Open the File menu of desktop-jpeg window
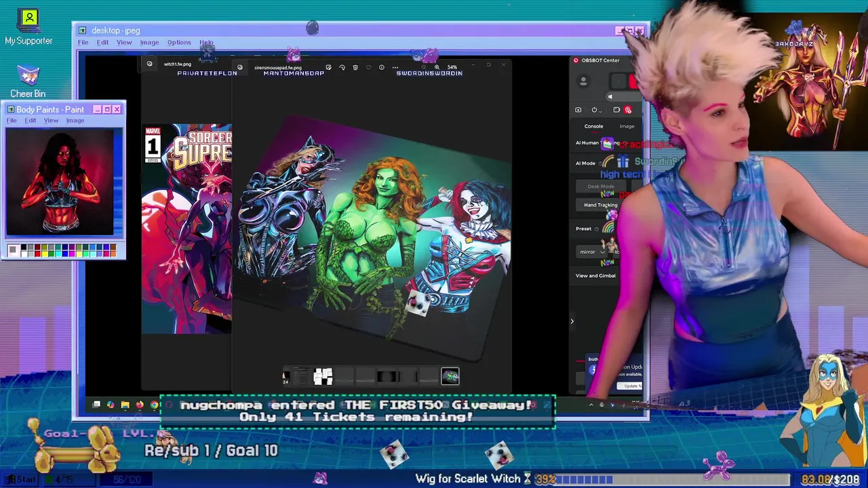The width and height of the screenshot is (868, 488). tap(83, 42)
